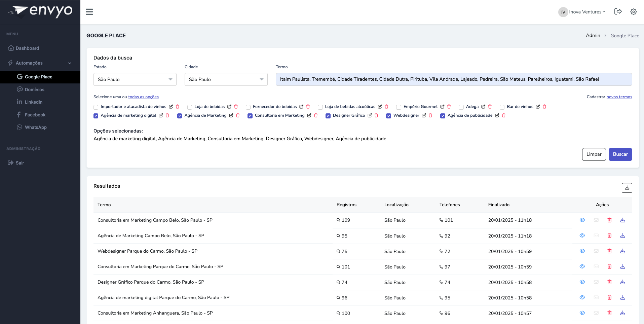The width and height of the screenshot is (644, 324).
Task: Click the Registros column header
Action: [346, 205]
